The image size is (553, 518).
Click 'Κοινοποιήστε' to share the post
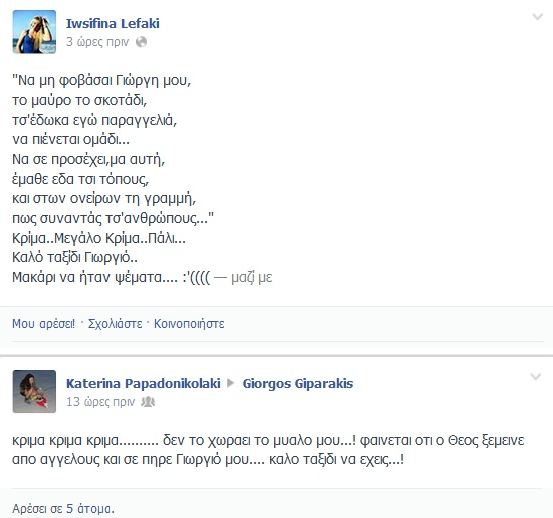[x=189, y=323]
